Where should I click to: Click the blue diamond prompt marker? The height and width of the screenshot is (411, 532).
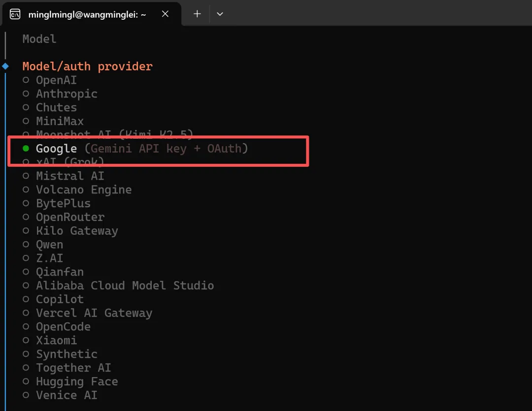pos(5,66)
